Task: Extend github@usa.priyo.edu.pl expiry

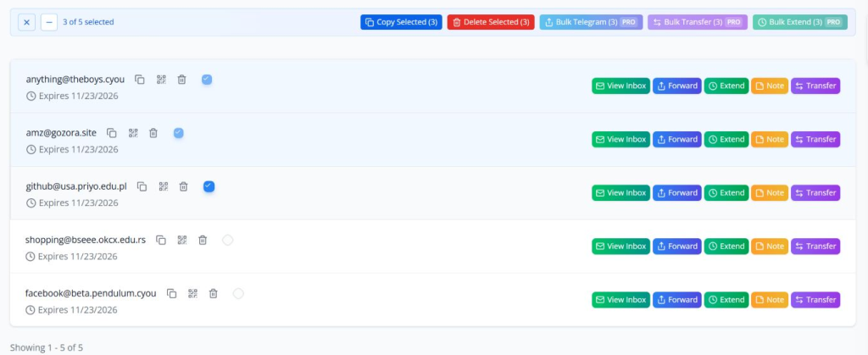Action: (x=726, y=193)
